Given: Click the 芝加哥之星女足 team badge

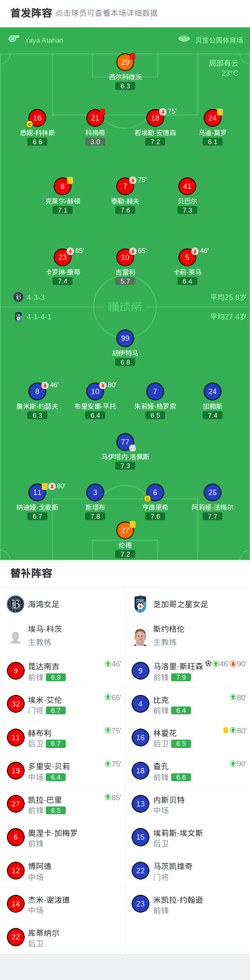Looking at the screenshot, I should pos(140,604).
